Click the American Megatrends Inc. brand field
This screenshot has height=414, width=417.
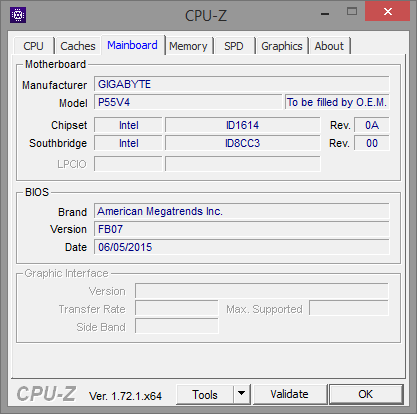242,211
